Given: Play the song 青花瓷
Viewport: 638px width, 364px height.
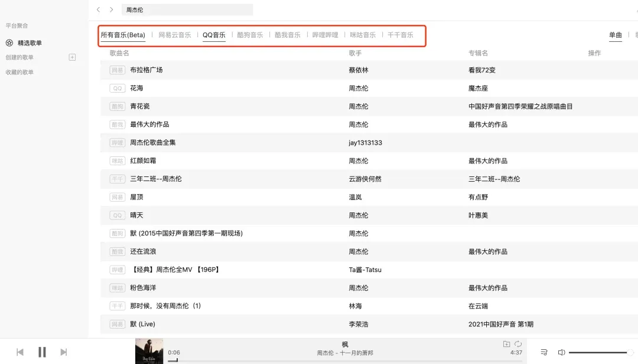Looking at the screenshot, I should 139,106.
